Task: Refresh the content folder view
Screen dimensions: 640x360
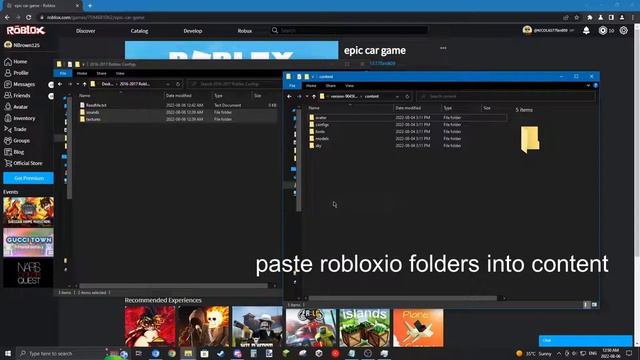Action: [x=407, y=97]
